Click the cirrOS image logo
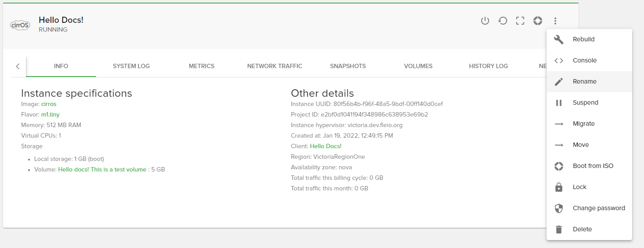Screen dimensions: 644x248 point(20,25)
